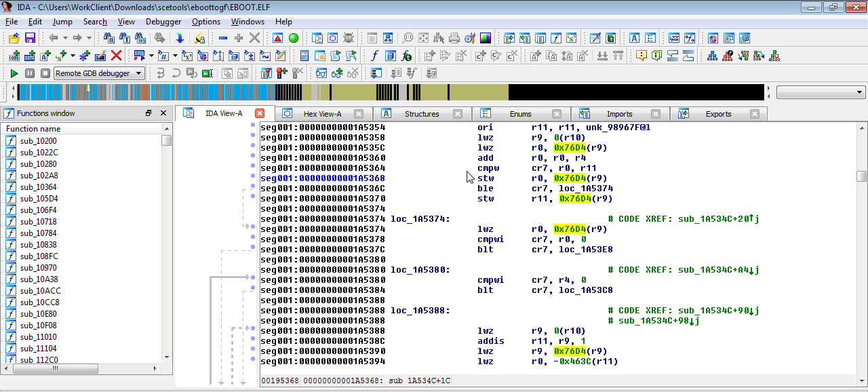868x392 pixels.
Task: Open the Windows menu
Action: (248, 22)
